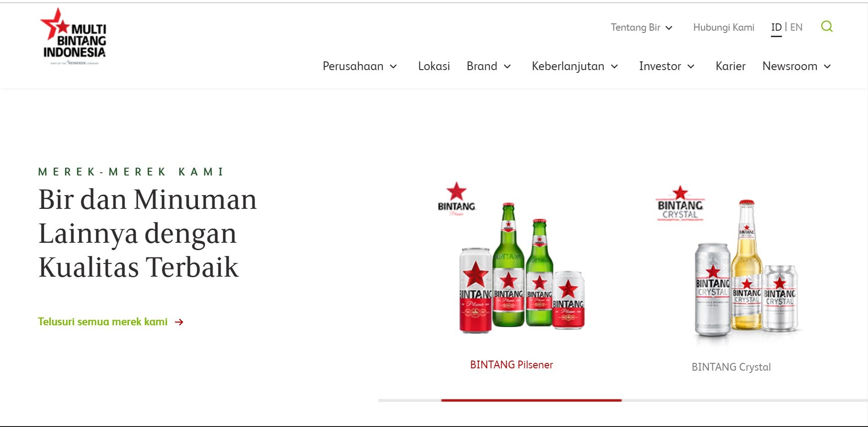The image size is (868, 427).
Task: Expand the Investor dropdown chevron
Action: coord(691,66)
